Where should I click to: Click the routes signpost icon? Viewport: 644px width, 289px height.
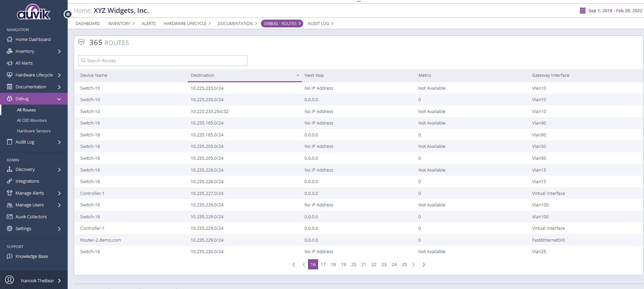(x=81, y=42)
